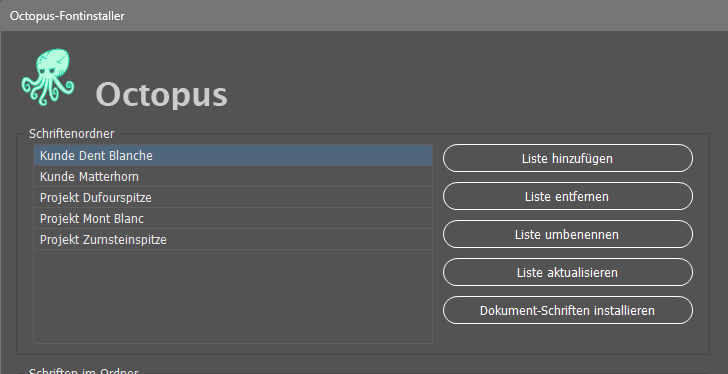Refresh using Liste aktualisieren button
This screenshot has width=728, height=374.
[567, 272]
